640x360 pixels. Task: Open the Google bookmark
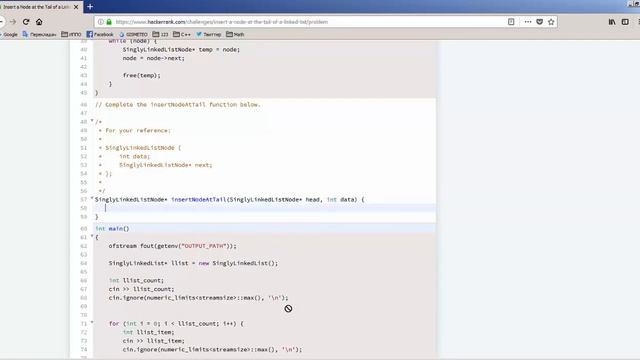[9, 35]
